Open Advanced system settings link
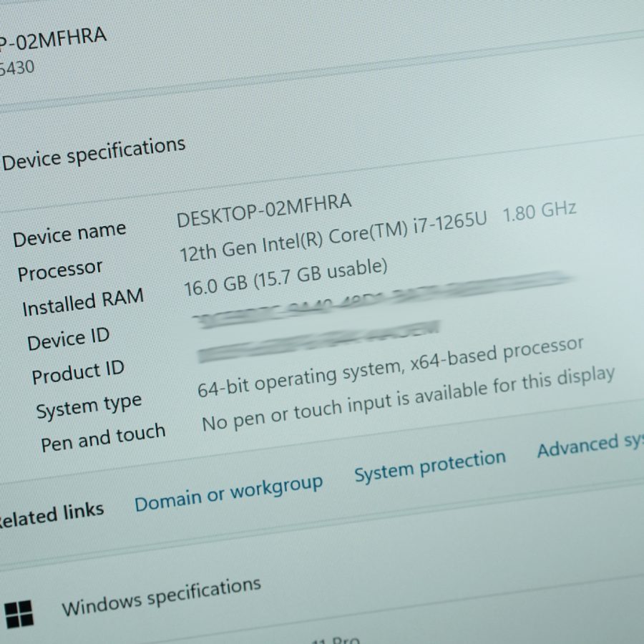The image size is (644, 644). [590, 445]
